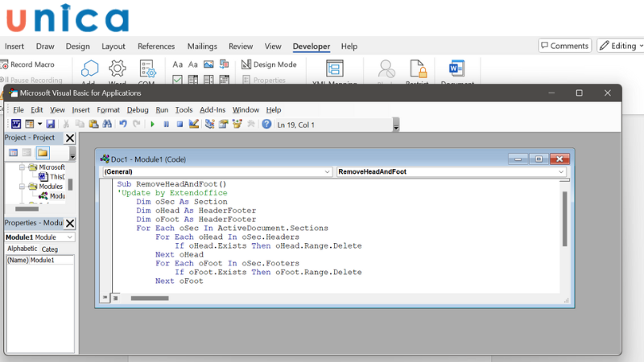Toggle Design Mode in the Word ribbon
The width and height of the screenshot is (644, 362).
click(269, 64)
